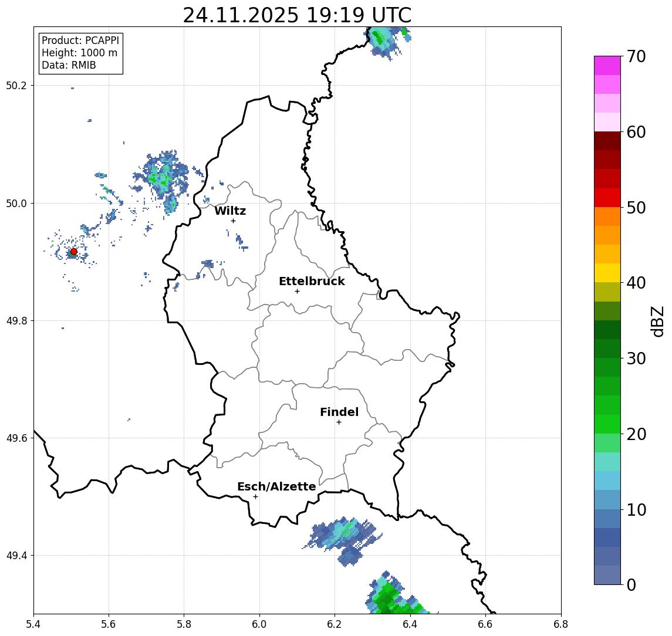Click the Ettelbruck city label

point(312,281)
